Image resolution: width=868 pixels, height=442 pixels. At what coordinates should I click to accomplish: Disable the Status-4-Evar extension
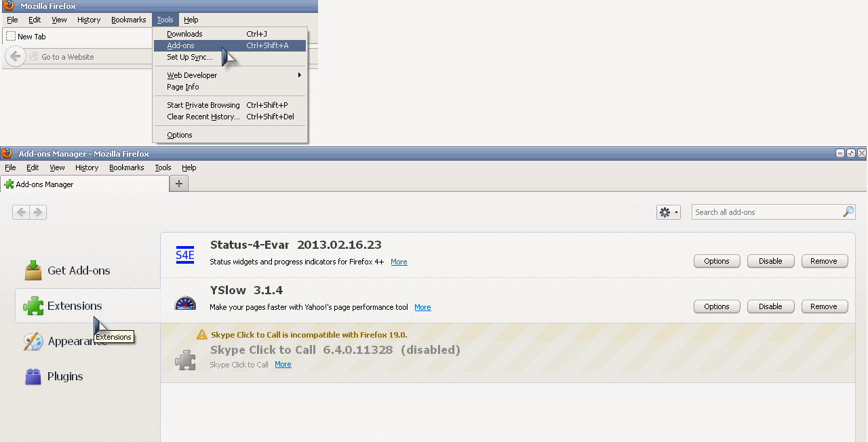[x=770, y=261]
